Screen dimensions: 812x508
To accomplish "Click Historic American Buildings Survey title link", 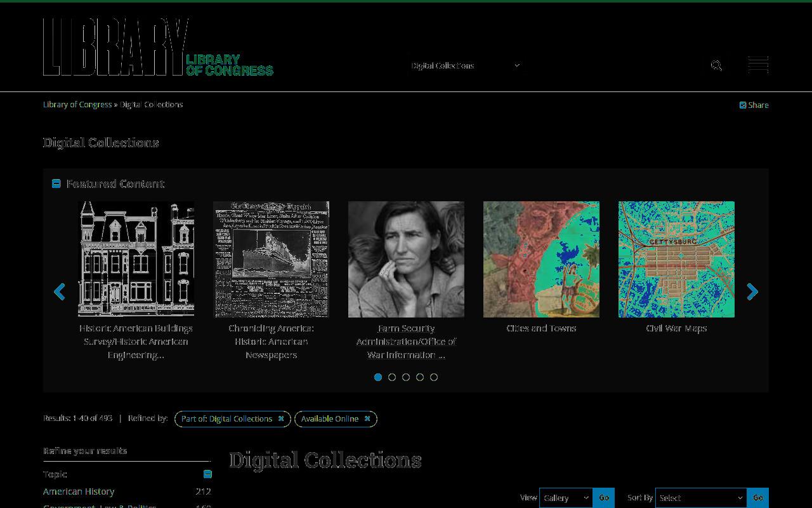I will click(x=136, y=342).
